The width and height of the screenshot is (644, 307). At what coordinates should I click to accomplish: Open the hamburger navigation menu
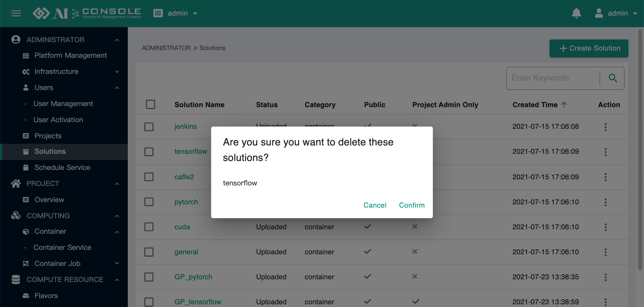16,13
